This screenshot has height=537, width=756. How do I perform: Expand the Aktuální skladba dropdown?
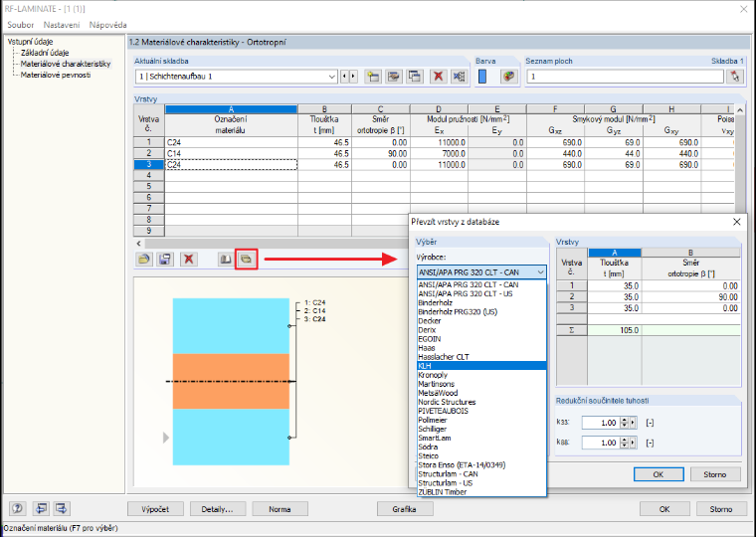pos(331,77)
